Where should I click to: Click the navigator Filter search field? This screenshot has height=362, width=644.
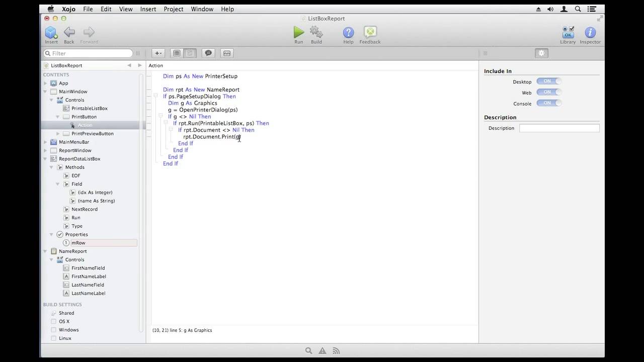(x=89, y=53)
